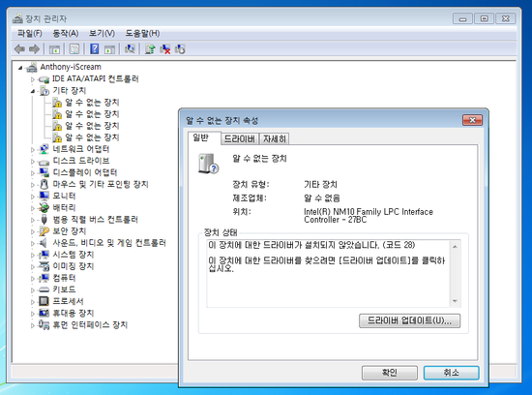
Task: Click the 드라이버 업데이트(U)... button
Action: point(409,320)
